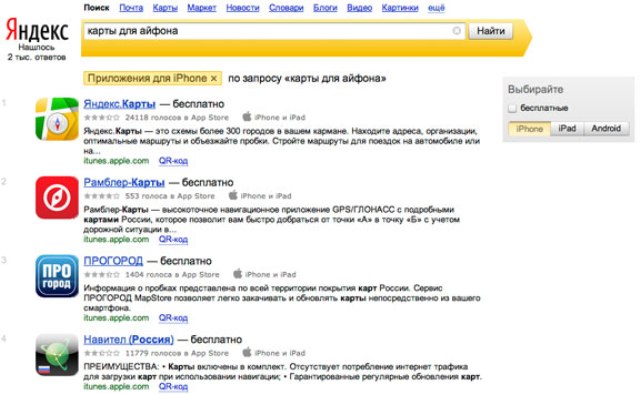Open the Почта tab
The width and height of the screenshot is (640, 394).
point(131,8)
